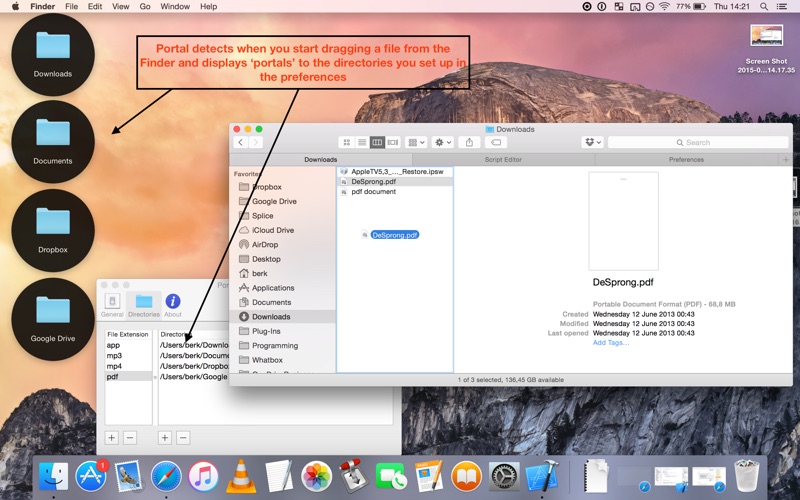
Task: Open the Go menu
Action: [145, 6]
